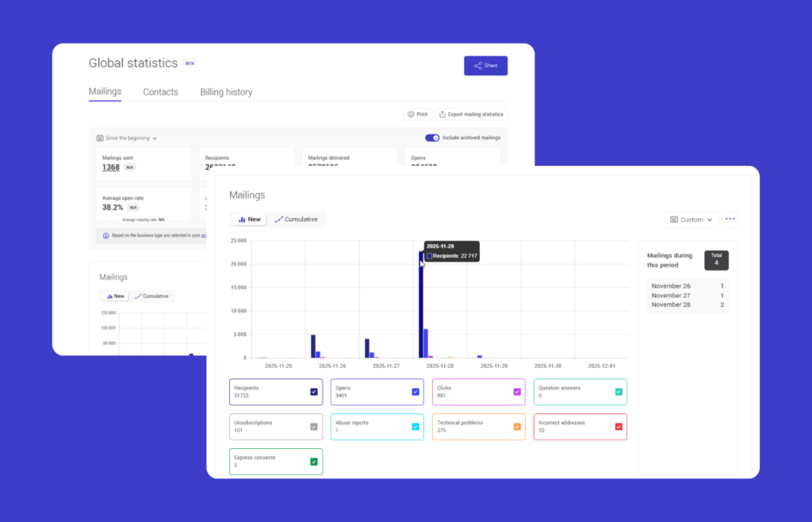Click the recipients bar for 2025-11-27
Viewport: 812px width, 522px height.
pyautogui.click(x=367, y=348)
